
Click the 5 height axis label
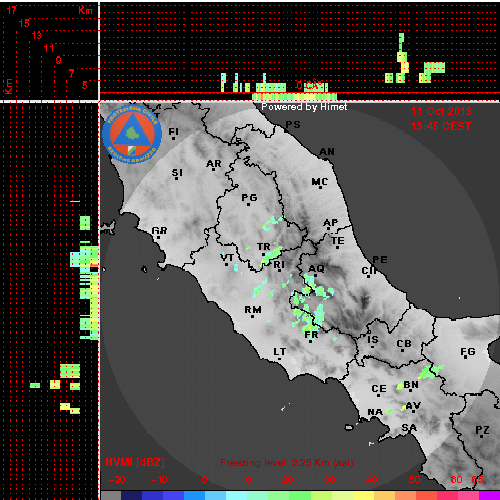point(85,85)
